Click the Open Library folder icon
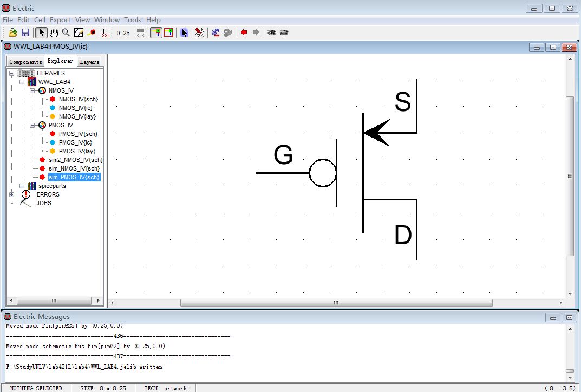This screenshot has height=392, width=581. pyautogui.click(x=13, y=32)
